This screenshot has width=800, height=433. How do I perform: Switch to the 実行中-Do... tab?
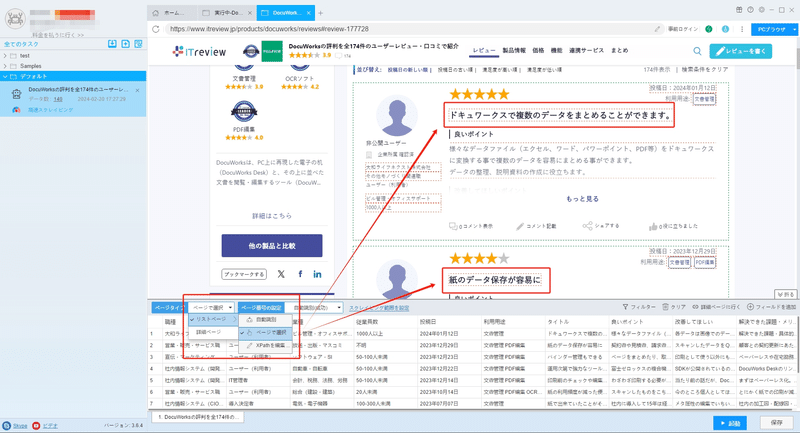tap(227, 13)
